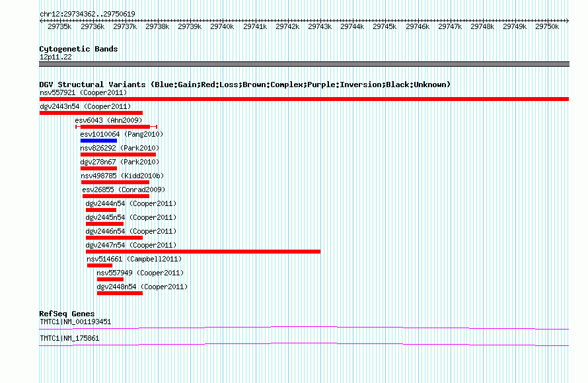Click the long red dgv2447n54 loss bar
This screenshot has height=383, width=588.
pos(203,252)
